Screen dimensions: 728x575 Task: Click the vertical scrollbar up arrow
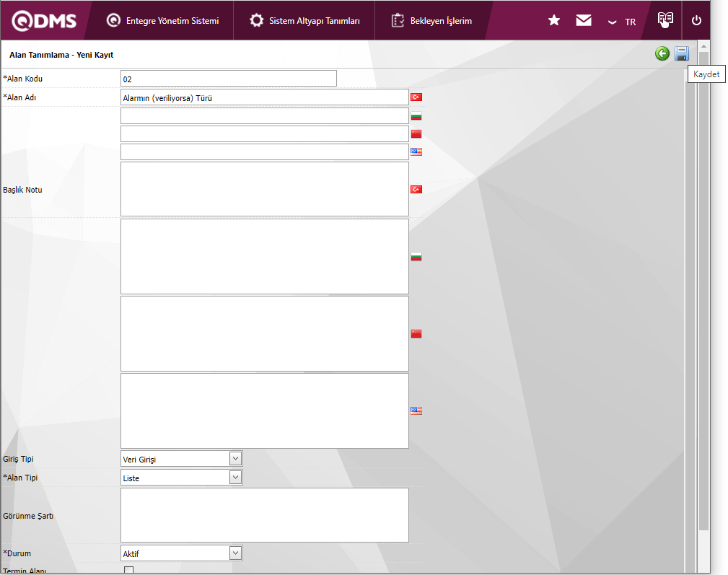click(x=704, y=46)
